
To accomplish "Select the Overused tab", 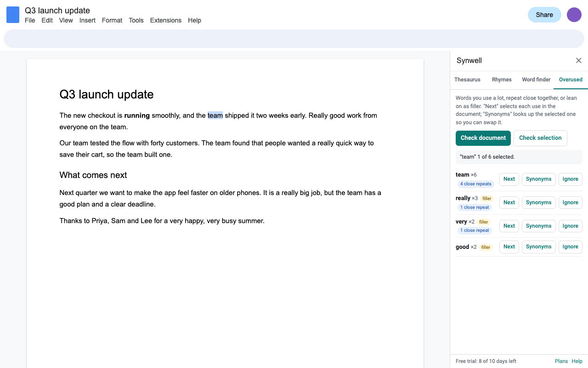I will 571,80.
